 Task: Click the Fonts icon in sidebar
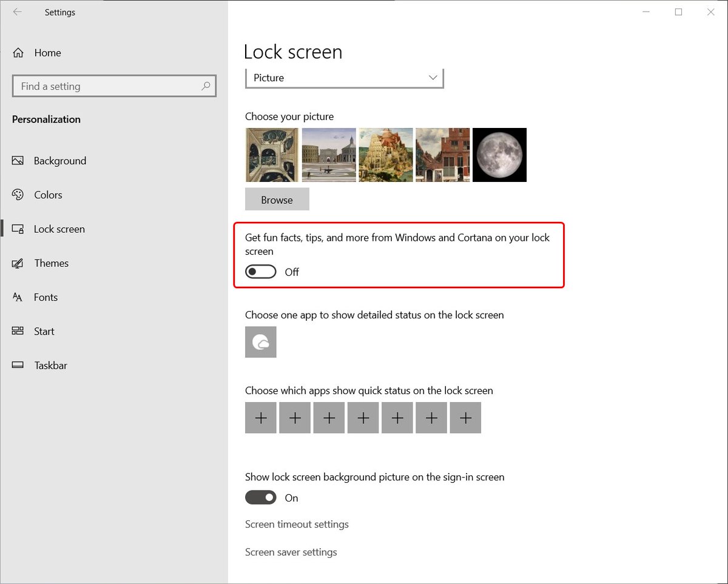(18, 297)
